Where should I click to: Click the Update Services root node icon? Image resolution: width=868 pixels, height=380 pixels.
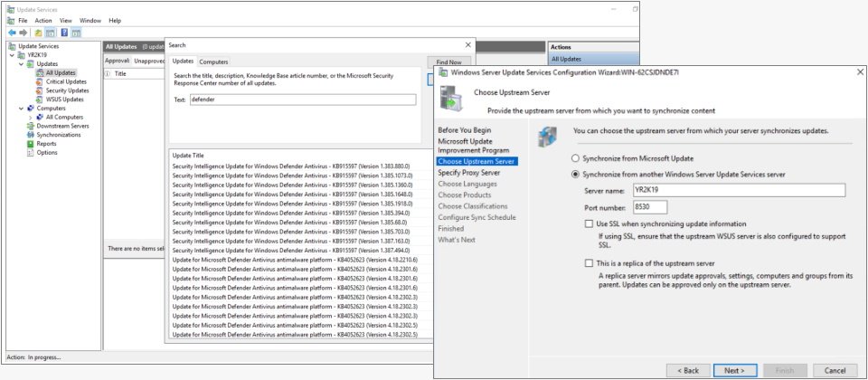pyautogui.click(x=13, y=46)
